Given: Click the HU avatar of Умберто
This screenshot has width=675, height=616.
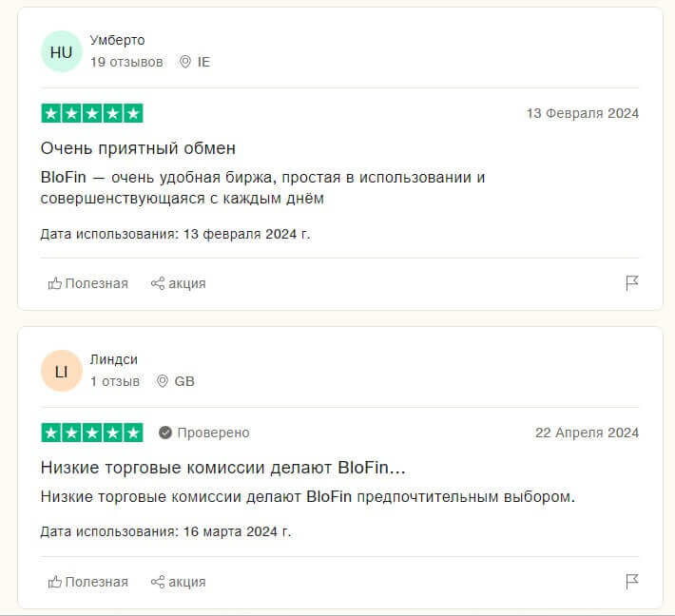Looking at the screenshot, I should [61, 51].
